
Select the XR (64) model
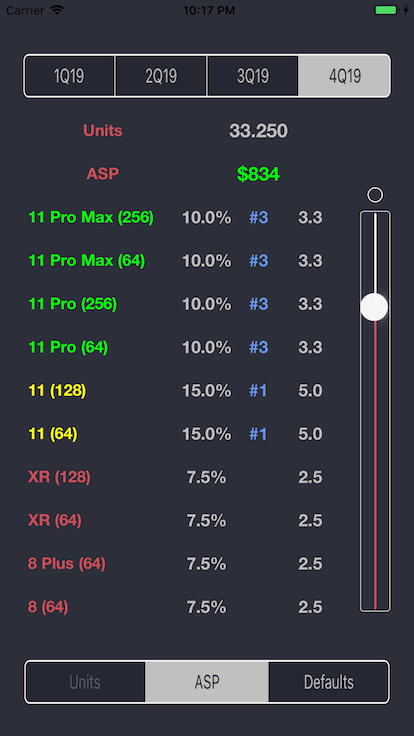point(54,521)
